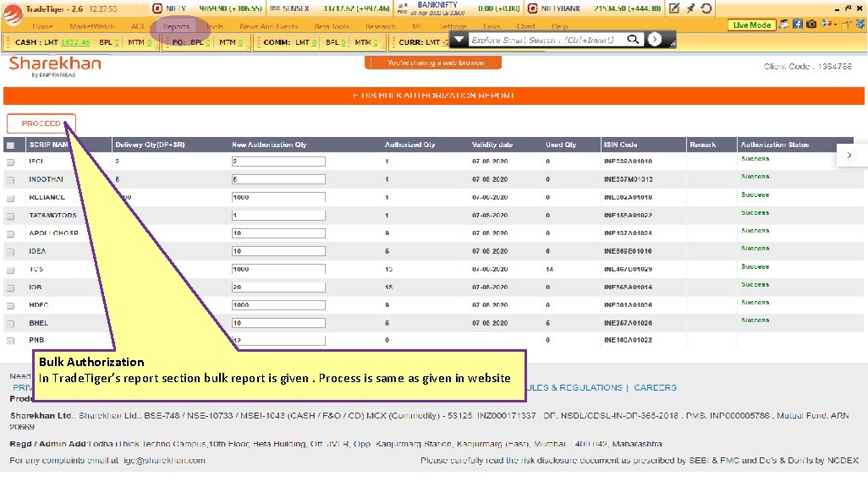Click the NIFTY index icon
The width and height of the screenshot is (868, 487).
click(157, 8)
